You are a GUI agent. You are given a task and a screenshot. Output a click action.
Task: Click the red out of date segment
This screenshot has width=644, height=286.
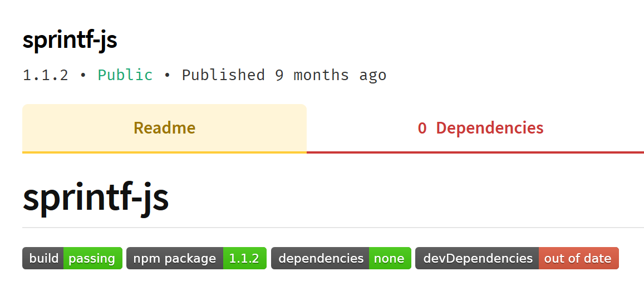[x=578, y=258]
